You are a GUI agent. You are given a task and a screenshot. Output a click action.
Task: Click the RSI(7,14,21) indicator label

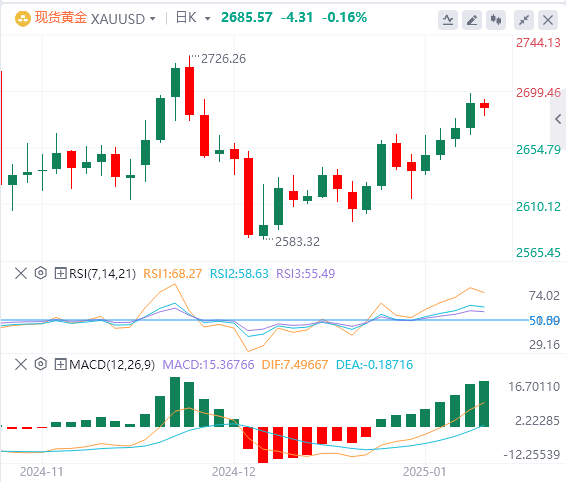[x=103, y=274]
